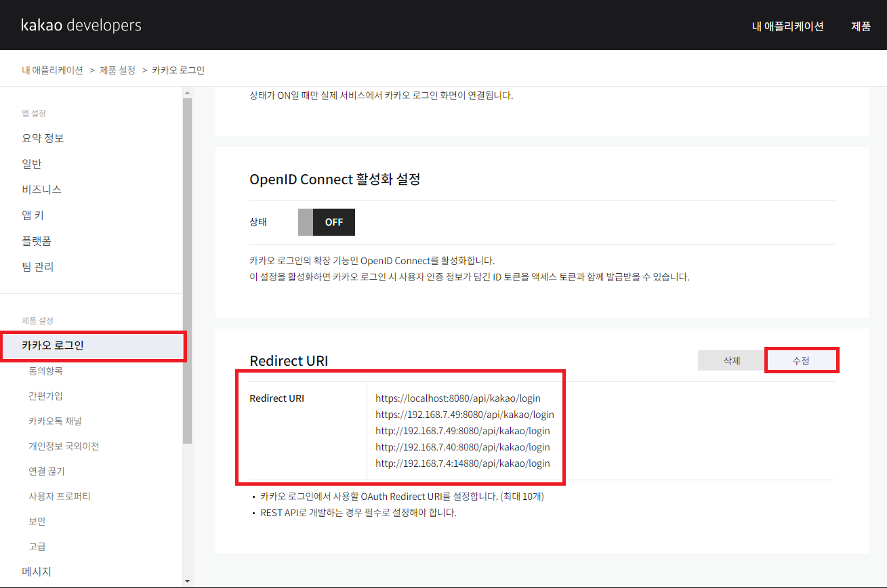Screen dimensions: 887x588
Task: Open 요약 정보 in sidebar
Action: (x=43, y=138)
